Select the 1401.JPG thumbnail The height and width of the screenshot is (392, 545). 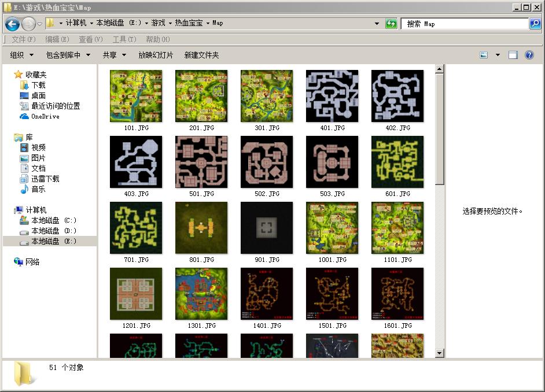(267, 294)
